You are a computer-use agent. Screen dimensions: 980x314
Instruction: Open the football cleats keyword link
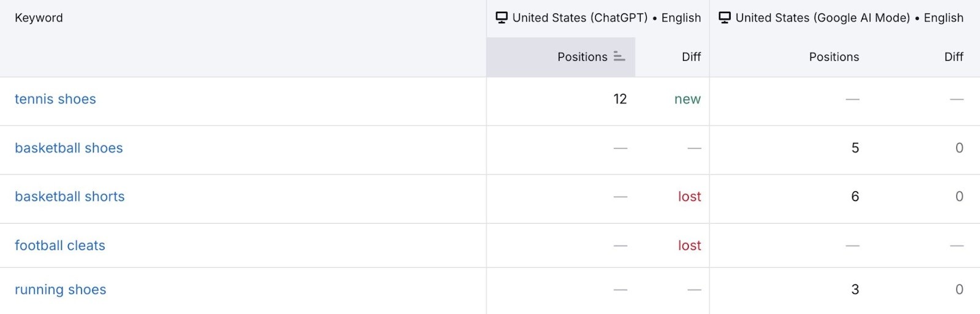coord(60,246)
